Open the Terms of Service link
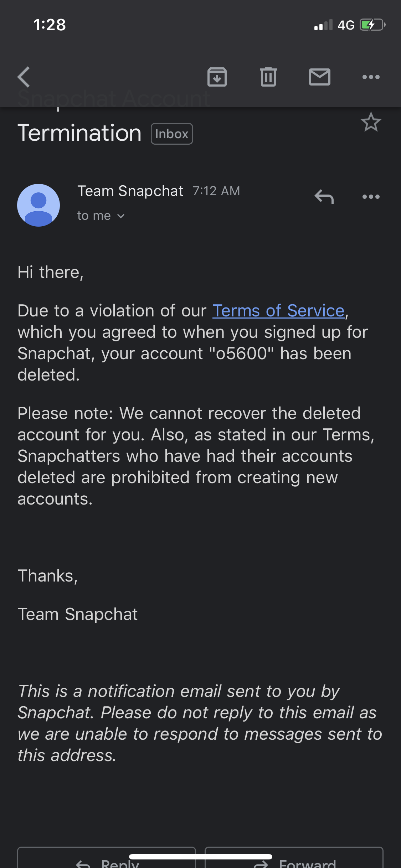The image size is (401, 868). [278, 311]
